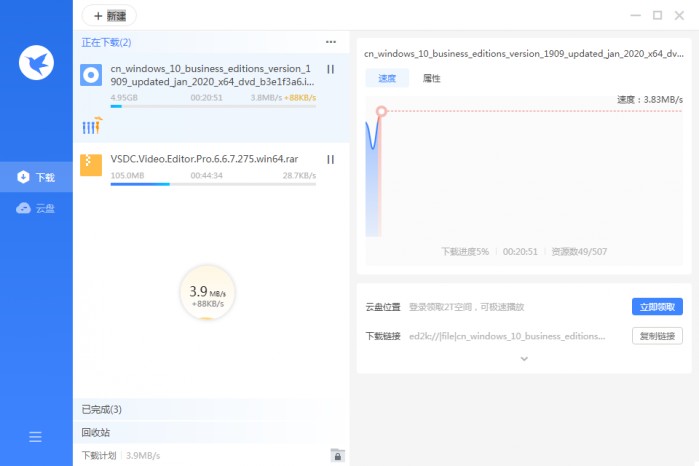
Task: Open the 下载 section in sidebar
Action: (x=36, y=177)
